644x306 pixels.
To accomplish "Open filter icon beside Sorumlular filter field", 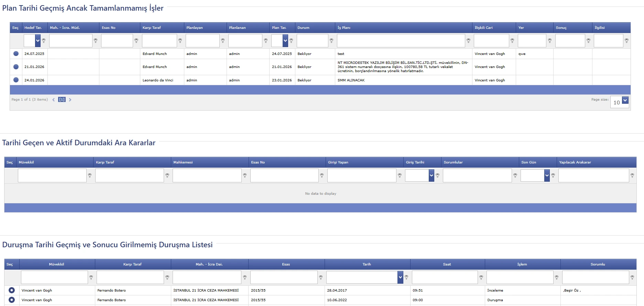I will click(x=515, y=175).
